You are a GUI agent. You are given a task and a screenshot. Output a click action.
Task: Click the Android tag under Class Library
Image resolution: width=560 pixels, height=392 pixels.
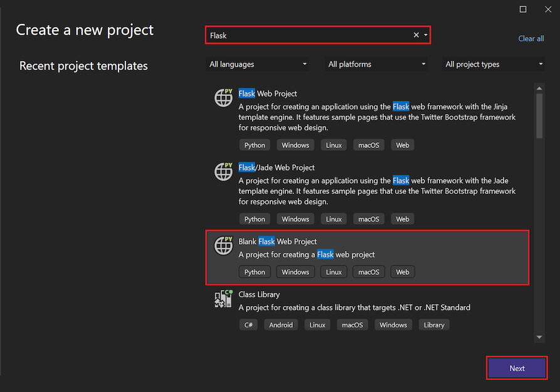click(280, 324)
